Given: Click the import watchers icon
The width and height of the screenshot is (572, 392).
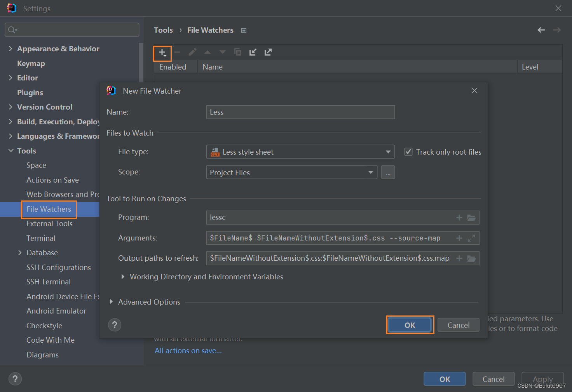Looking at the screenshot, I should (x=253, y=52).
